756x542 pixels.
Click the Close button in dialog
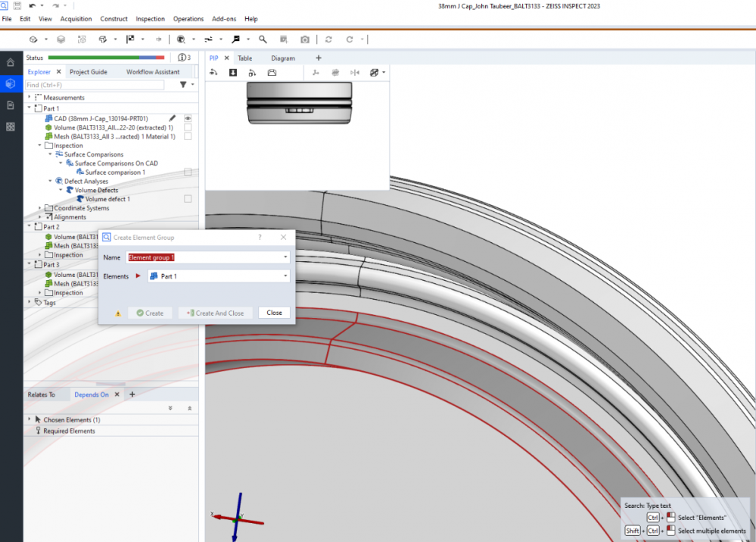click(x=274, y=313)
